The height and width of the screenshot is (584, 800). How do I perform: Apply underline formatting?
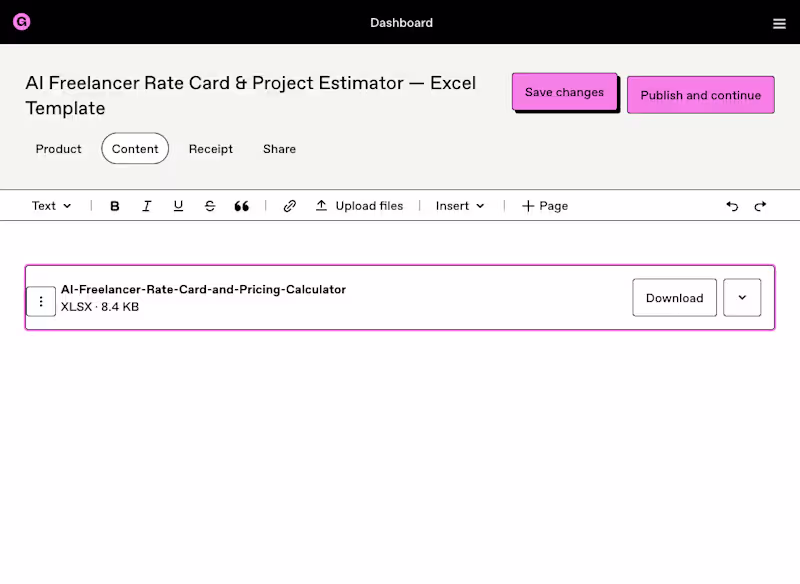[x=178, y=205]
